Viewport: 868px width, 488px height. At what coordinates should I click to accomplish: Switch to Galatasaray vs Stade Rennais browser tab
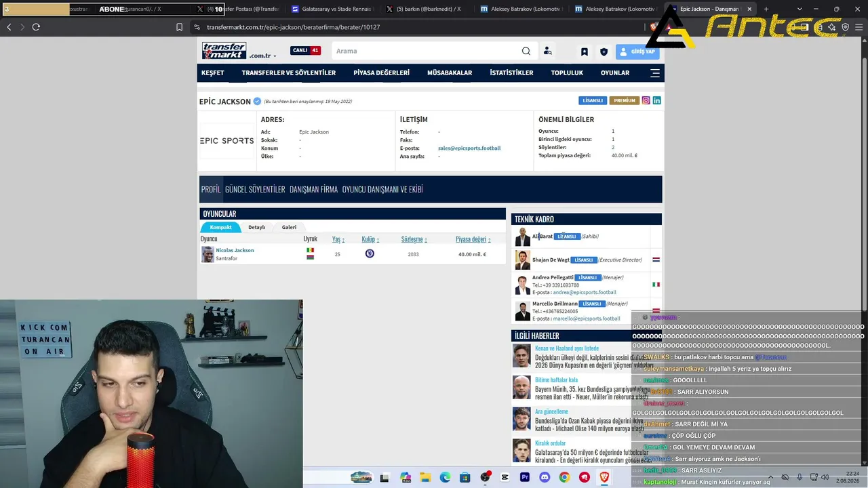coord(333,9)
